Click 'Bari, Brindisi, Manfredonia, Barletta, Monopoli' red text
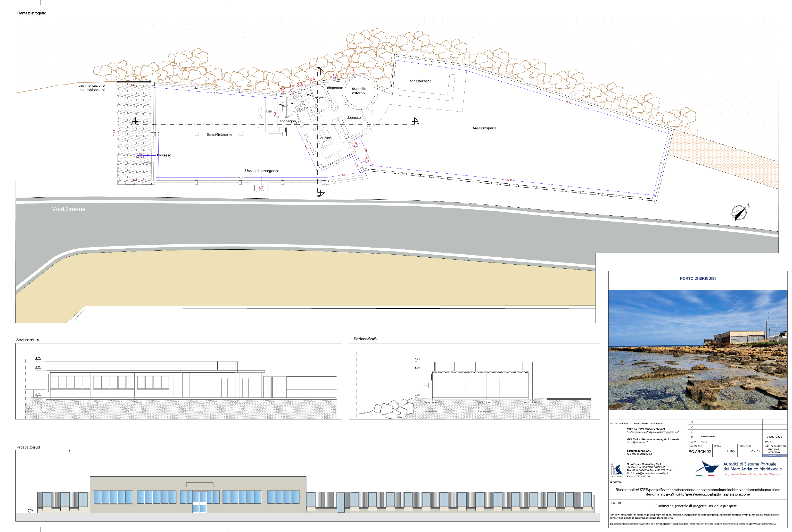Image resolution: width=792 pixels, height=532 pixels. (x=752, y=474)
